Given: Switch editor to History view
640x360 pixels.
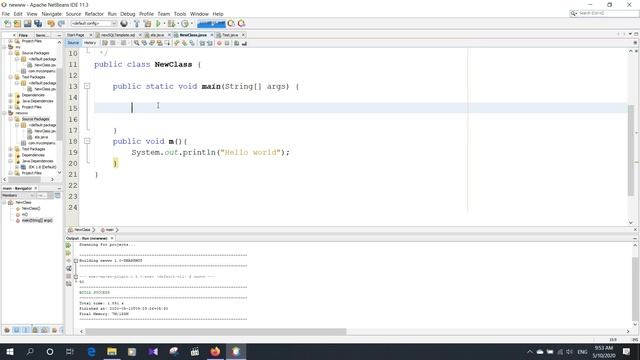Looking at the screenshot, I should click(x=90, y=43).
